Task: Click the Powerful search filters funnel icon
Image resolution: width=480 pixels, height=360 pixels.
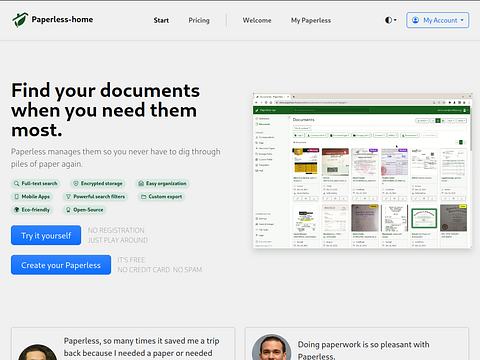Action: (68, 197)
